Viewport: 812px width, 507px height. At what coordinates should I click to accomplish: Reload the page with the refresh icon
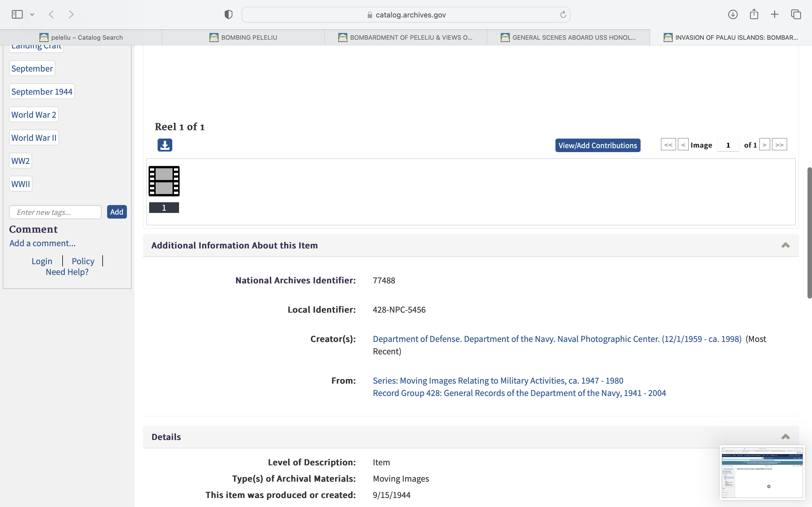click(x=563, y=14)
